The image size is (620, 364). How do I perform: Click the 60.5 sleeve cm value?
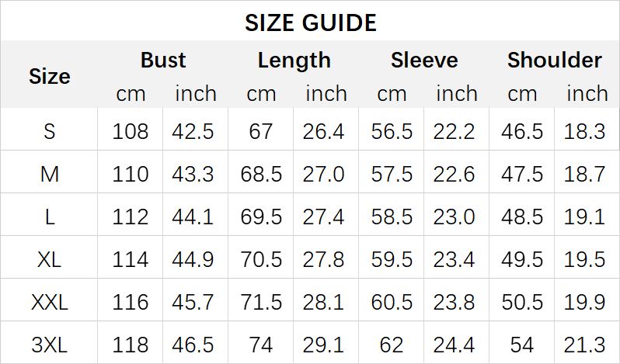pos(392,302)
